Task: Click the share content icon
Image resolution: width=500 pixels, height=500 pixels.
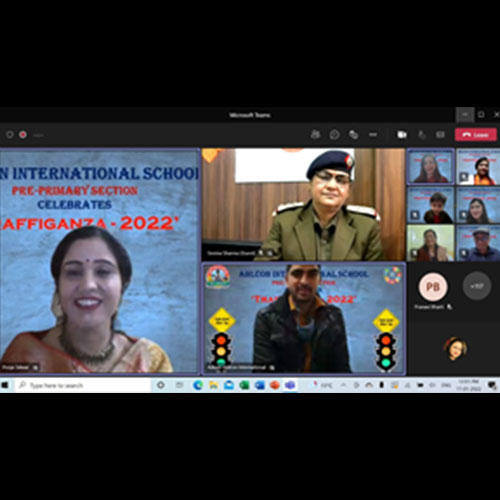Action: click(x=440, y=135)
